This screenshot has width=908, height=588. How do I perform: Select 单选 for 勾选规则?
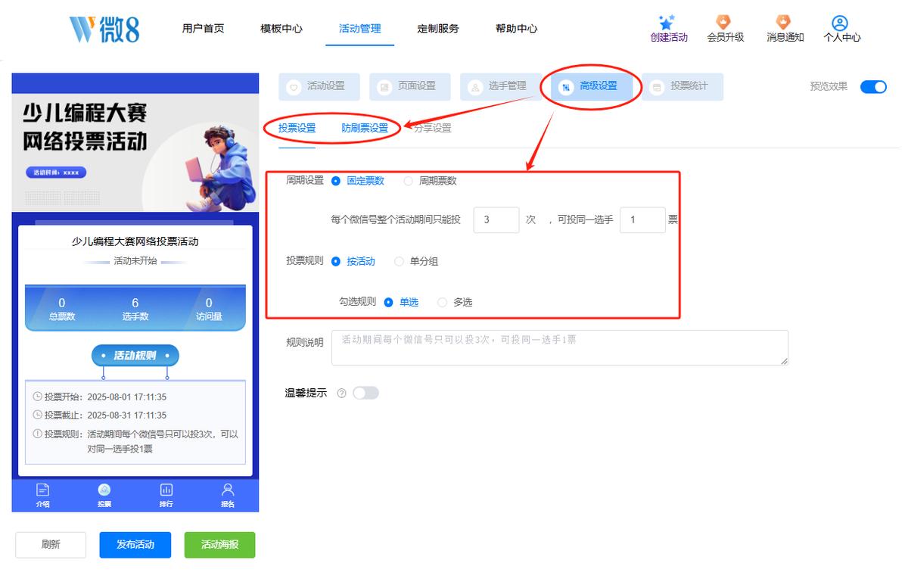coord(389,302)
